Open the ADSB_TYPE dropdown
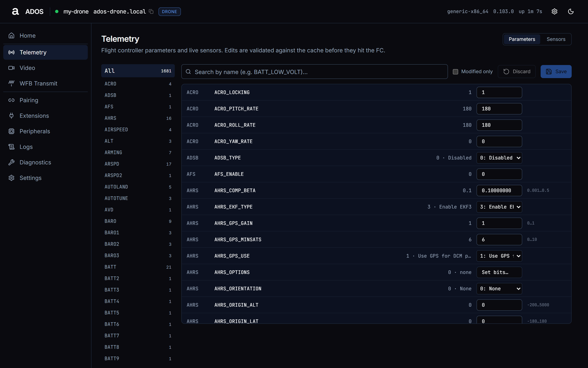588x368 pixels. [x=499, y=158]
